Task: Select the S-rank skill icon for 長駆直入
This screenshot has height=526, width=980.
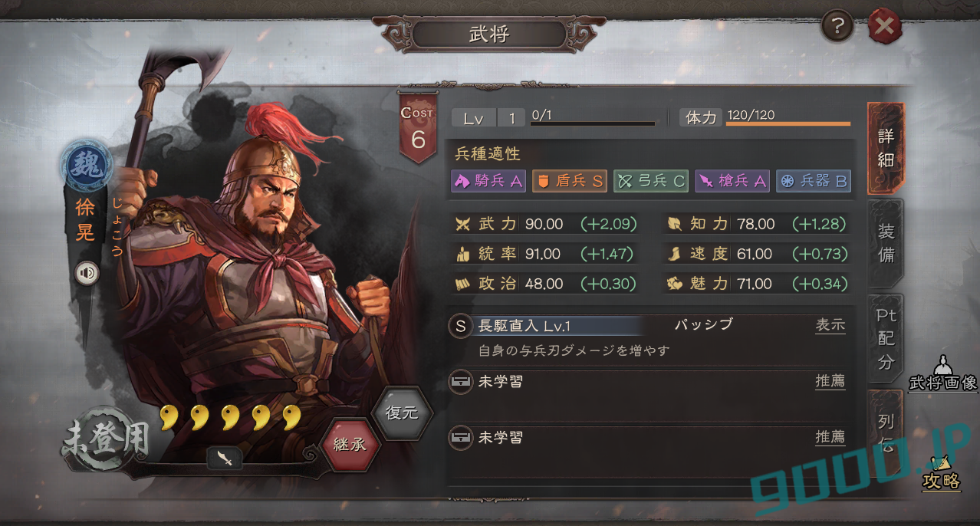Action: pos(460,326)
